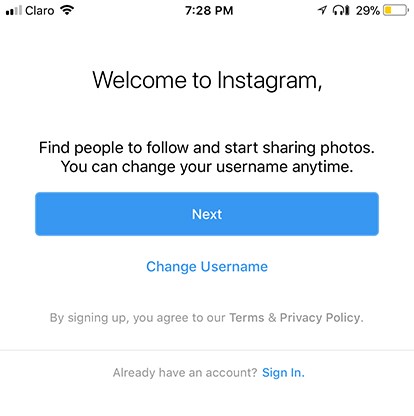Image resolution: width=414 pixels, height=416 pixels.
Task: Tap the Wi-Fi status icon
Action: [x=67, y=10]
